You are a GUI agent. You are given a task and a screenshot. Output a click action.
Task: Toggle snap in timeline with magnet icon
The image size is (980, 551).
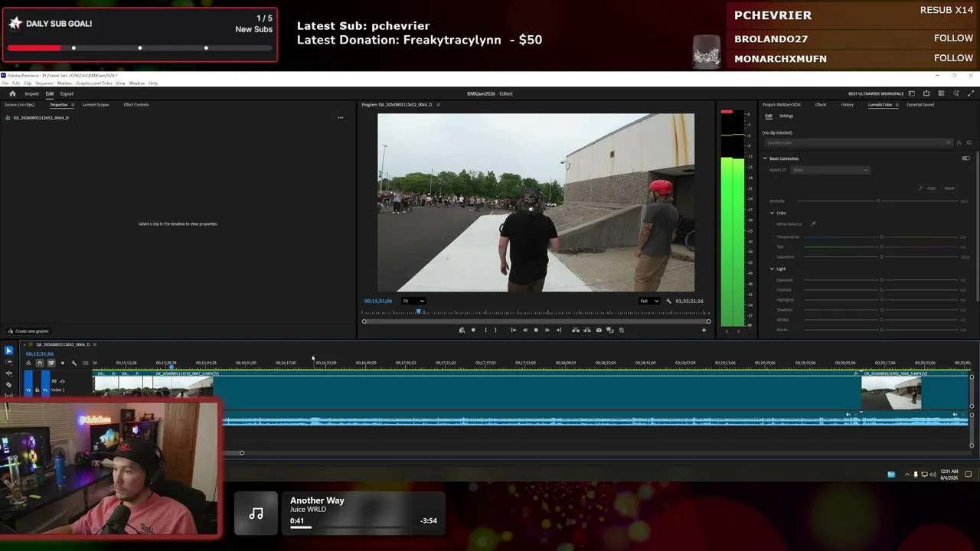[40, 363]
